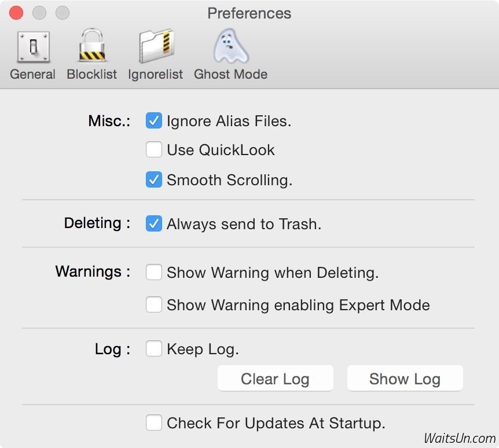499x448 pixels.
Task: Turn off the Smooth Scrolling checkbox
Action: (153, 180)
